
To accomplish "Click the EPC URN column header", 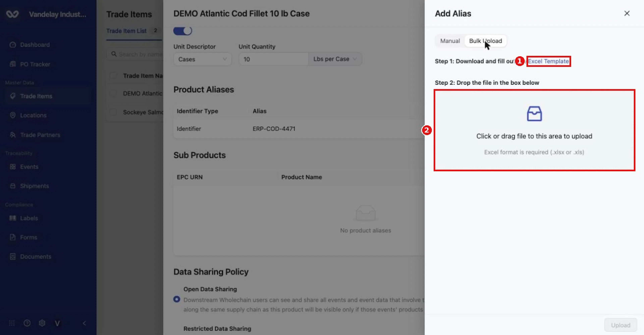I will pyautogui.click(x=190, y=177).
